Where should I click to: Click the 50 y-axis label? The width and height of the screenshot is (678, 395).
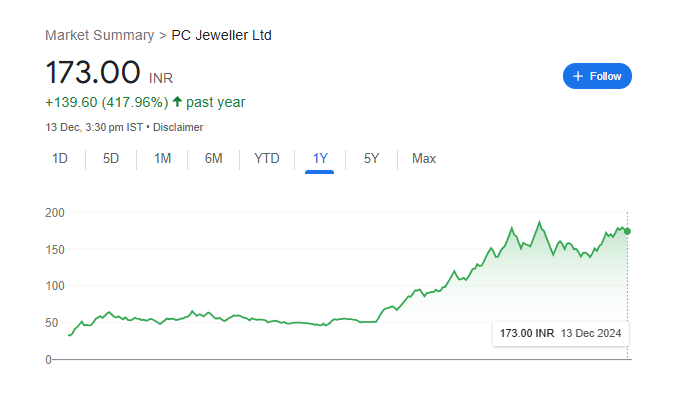51,323
